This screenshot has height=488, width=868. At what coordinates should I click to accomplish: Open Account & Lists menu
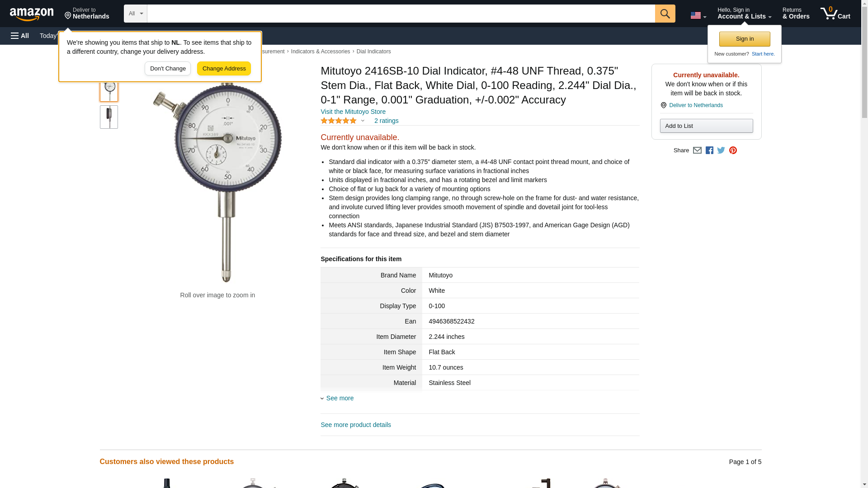(744, 14)
